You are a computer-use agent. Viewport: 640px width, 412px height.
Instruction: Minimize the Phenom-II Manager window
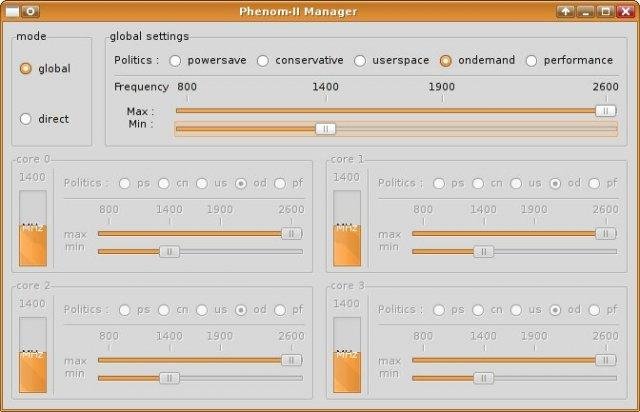pyautogui.click(x=585, y=11)
